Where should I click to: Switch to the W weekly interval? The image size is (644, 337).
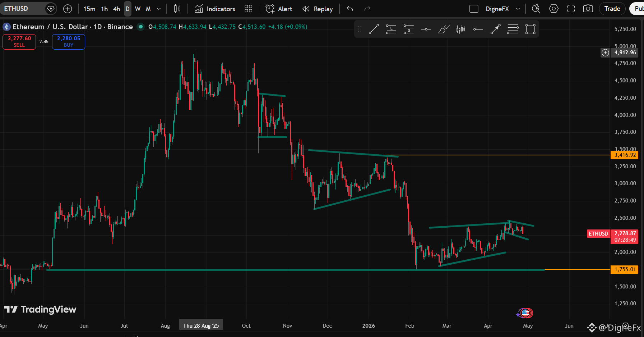(x=138, y=9)
